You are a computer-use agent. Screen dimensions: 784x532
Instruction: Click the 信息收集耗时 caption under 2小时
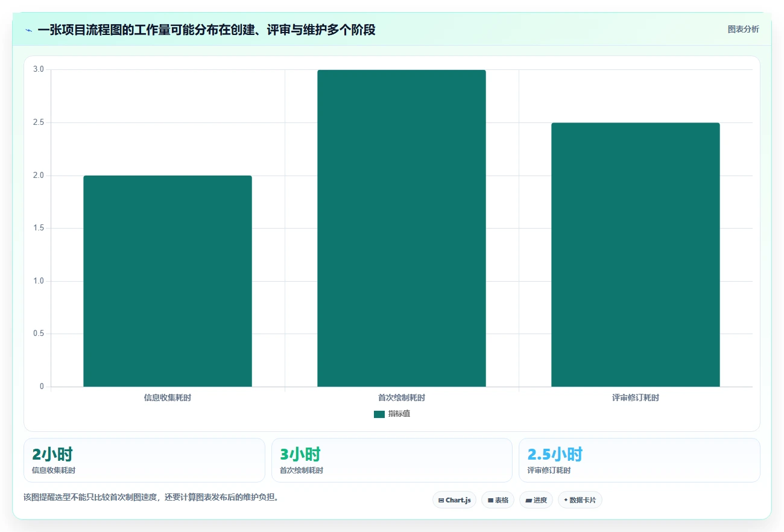tap(54, 470)
